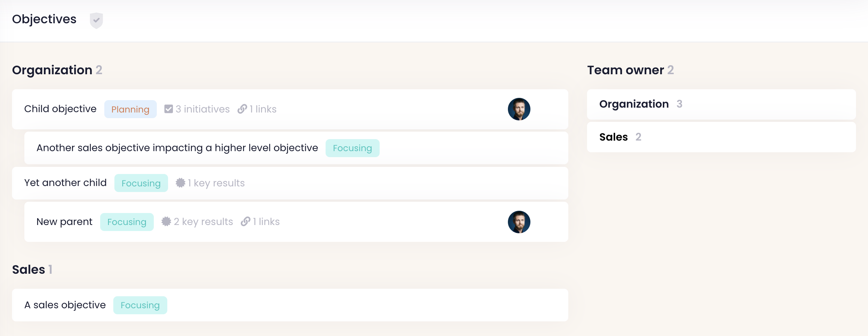Viewport: 868px width, 336px height.
Task: Click the link icon on New parent row
Action: 246,222
